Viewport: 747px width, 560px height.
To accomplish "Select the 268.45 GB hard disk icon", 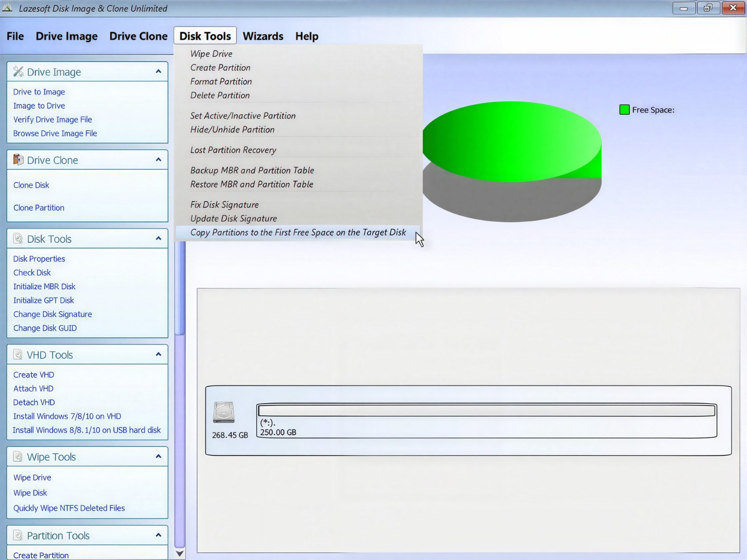I will 224,413.
